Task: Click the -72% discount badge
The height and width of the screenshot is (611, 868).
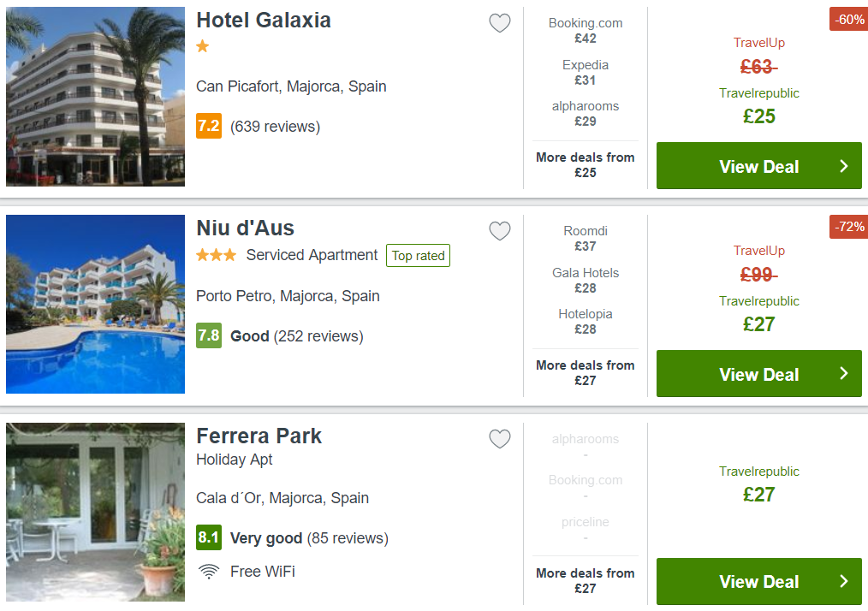Action: click(848, 227)
